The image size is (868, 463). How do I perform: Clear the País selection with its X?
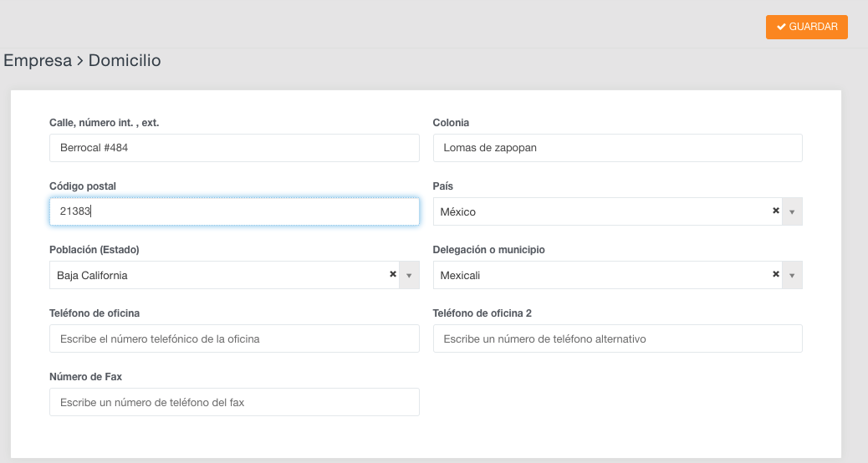click(776, 211)
